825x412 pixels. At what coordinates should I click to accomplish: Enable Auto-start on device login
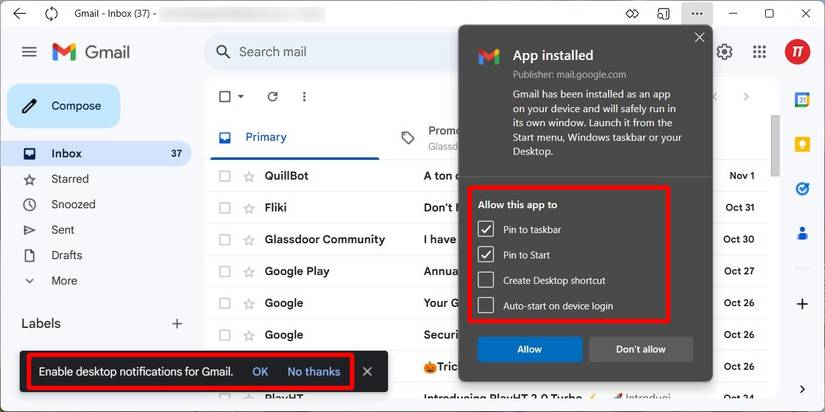point(486,305)
